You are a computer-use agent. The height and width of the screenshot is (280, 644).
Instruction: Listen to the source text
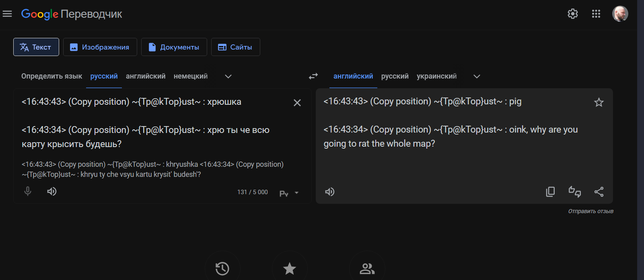pyautogui.click(x=52, y=191)
